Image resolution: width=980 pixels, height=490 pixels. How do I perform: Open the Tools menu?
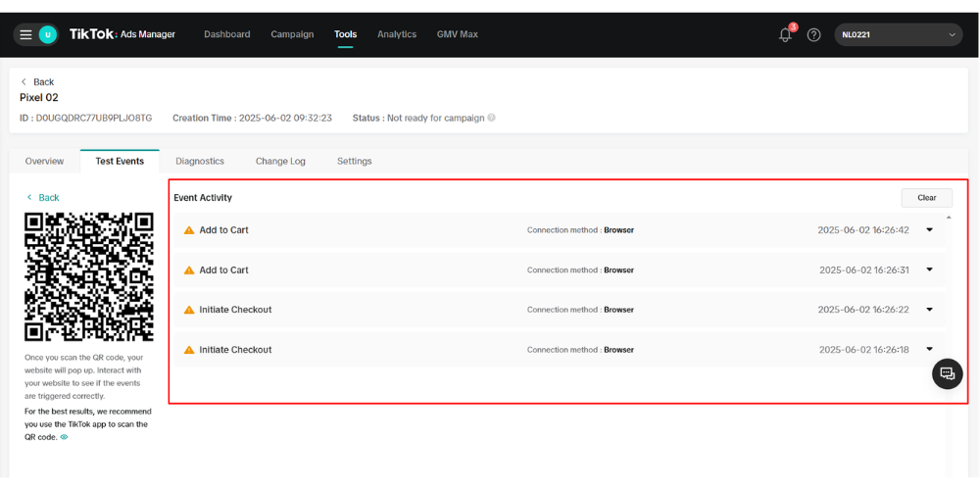(x=345, y=34)
